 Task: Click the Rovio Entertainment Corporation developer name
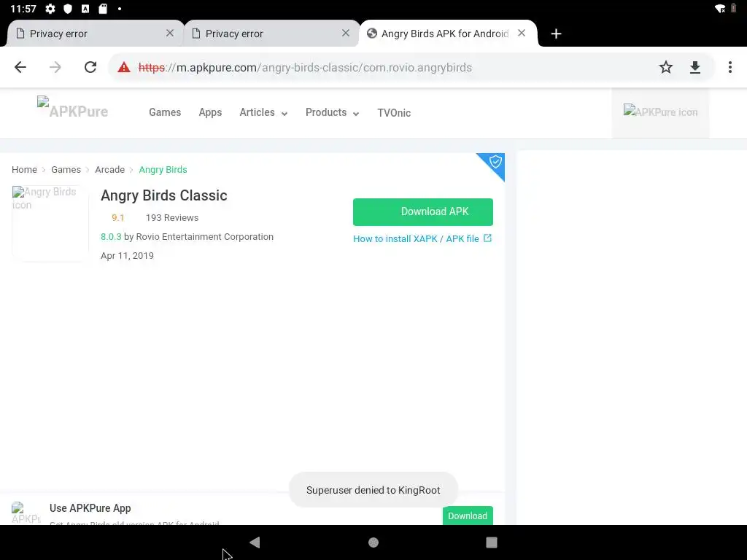click(x=205, y=237)
